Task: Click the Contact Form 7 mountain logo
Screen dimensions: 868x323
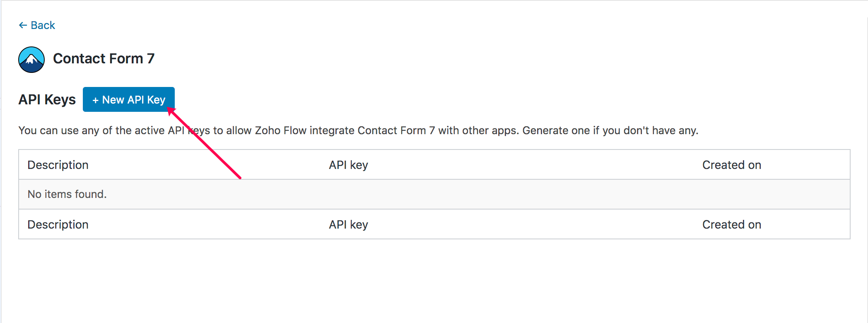Action: click(31, 60)
